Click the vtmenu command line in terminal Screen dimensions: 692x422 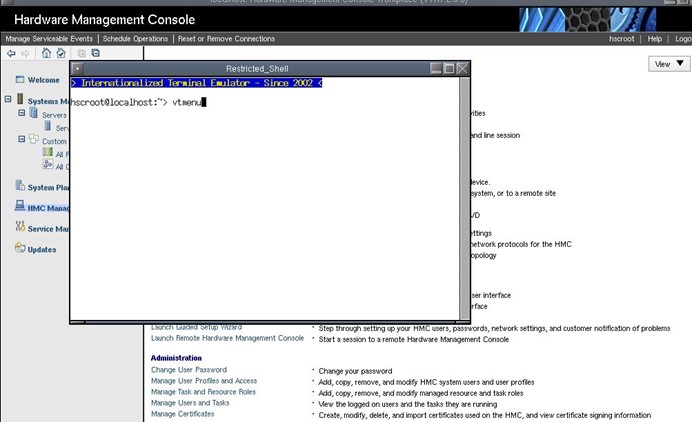click(x=138, y=102)
